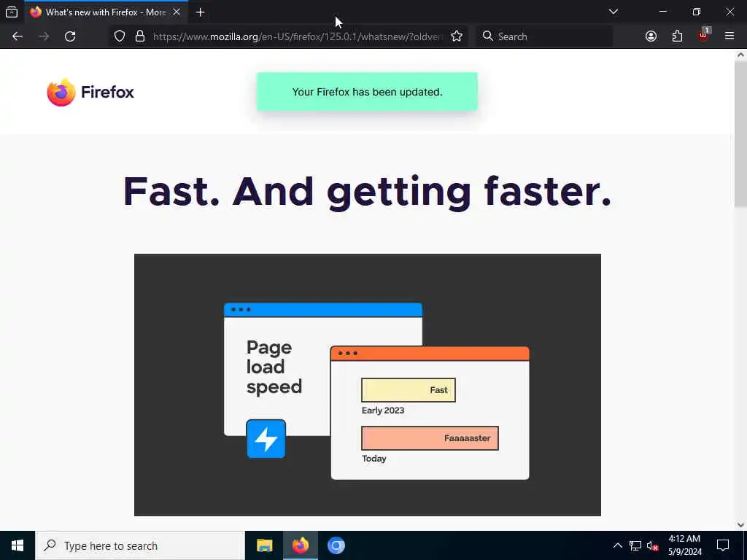Open the Windows notification center
747x560 pixels.
tap(723, 545)
